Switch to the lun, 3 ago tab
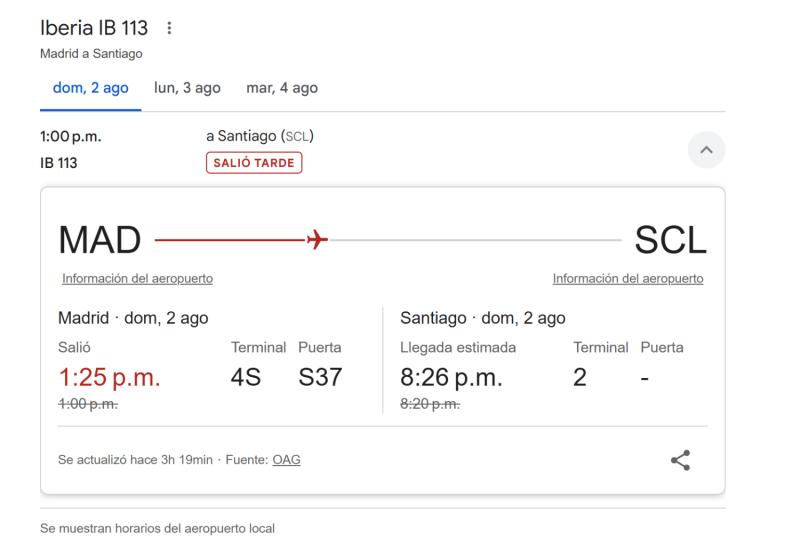 tap(187, 88)
